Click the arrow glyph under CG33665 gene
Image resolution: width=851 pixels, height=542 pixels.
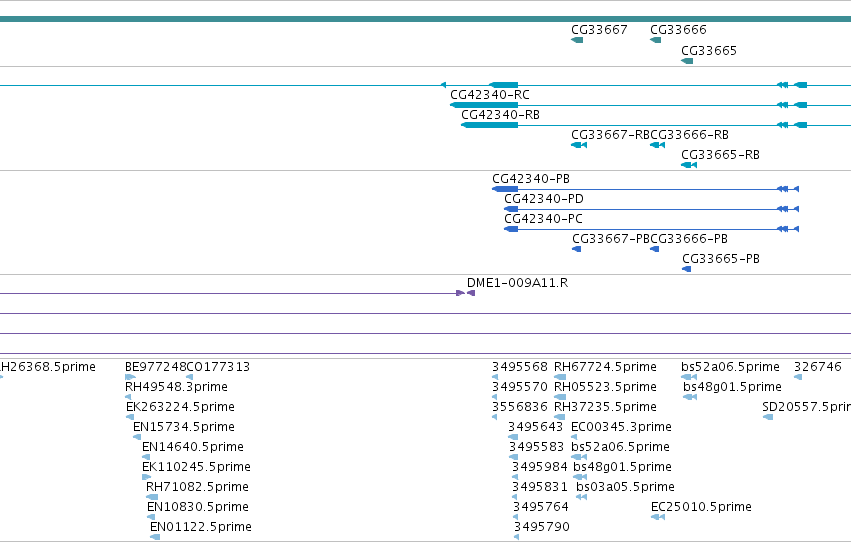click(x=687, y=61)
